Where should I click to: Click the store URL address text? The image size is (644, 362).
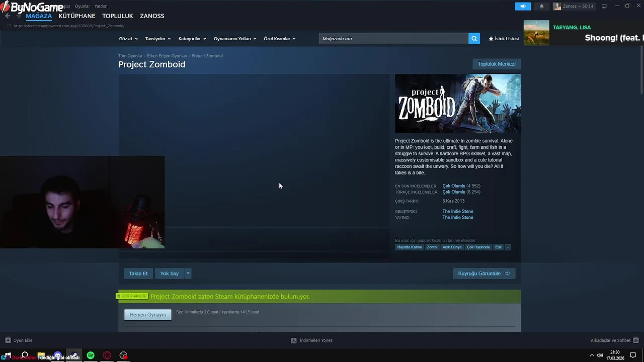(69, 26)
